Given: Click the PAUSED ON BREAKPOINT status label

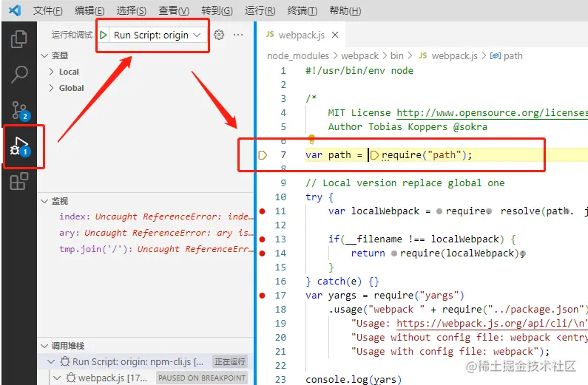Looking at the screenshot, I should [202, 378].
